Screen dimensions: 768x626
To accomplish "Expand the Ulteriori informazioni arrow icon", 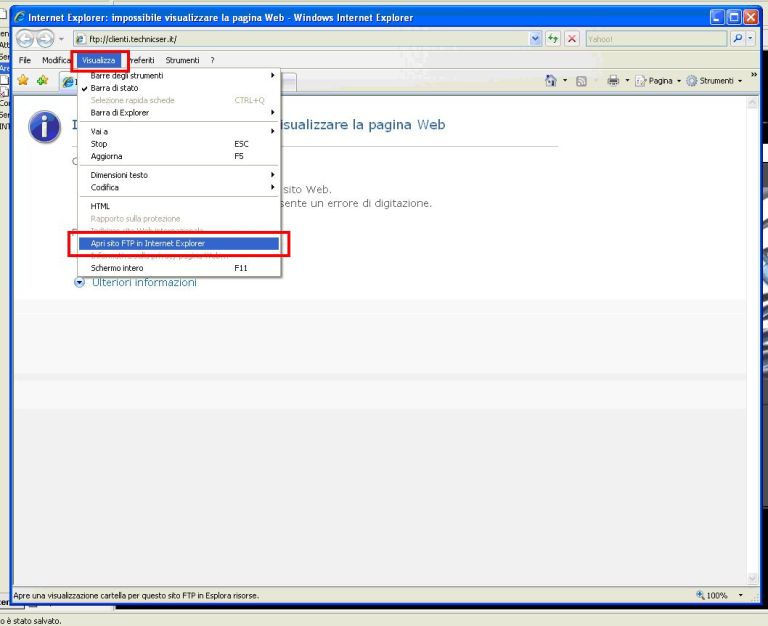I will [79, 283].
